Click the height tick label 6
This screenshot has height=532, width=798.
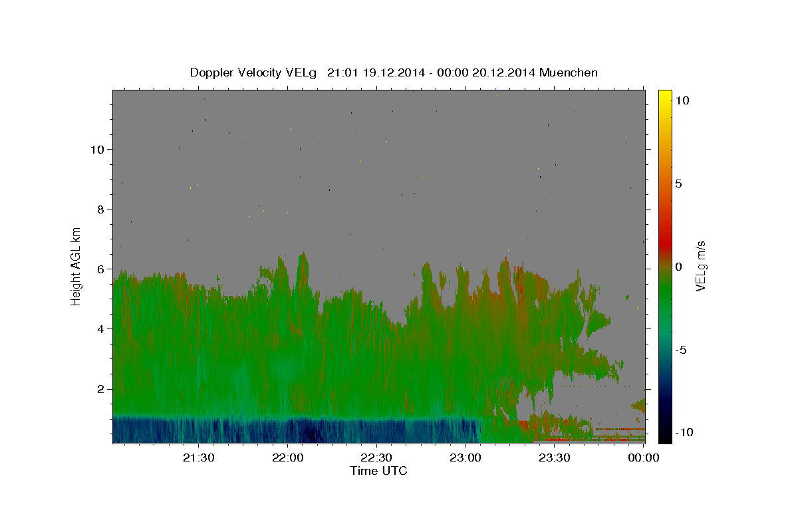tap(101, 269)
